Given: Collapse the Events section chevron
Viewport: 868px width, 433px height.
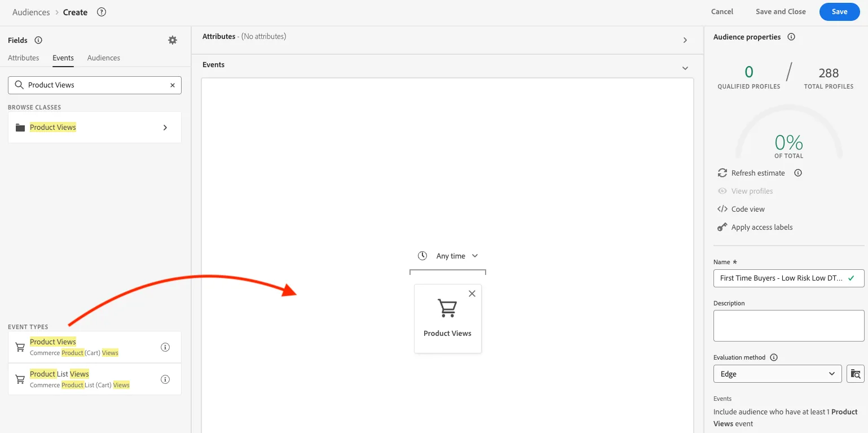Looking at the screenshot, I should pyautogui.click(x=685, y=68).
